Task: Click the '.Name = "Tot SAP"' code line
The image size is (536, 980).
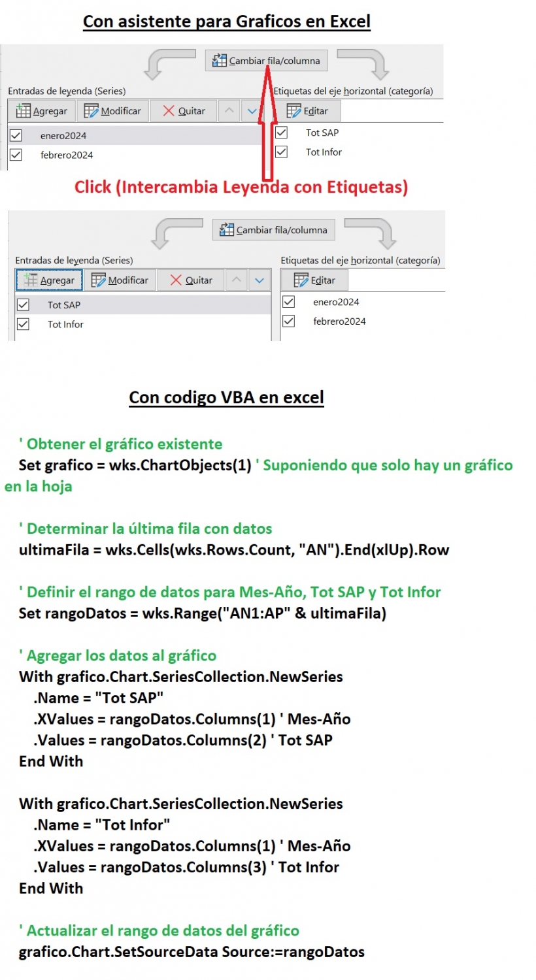Action: click(x=99, y=698)
